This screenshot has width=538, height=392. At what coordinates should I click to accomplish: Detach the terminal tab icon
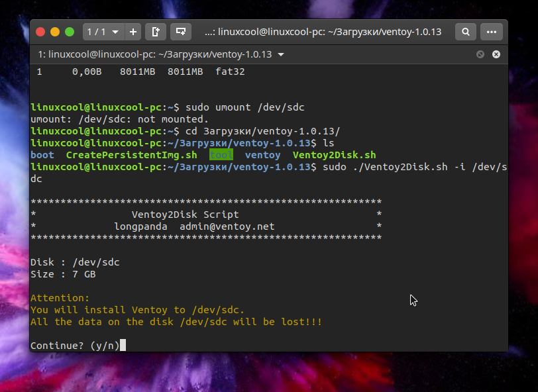156,32
